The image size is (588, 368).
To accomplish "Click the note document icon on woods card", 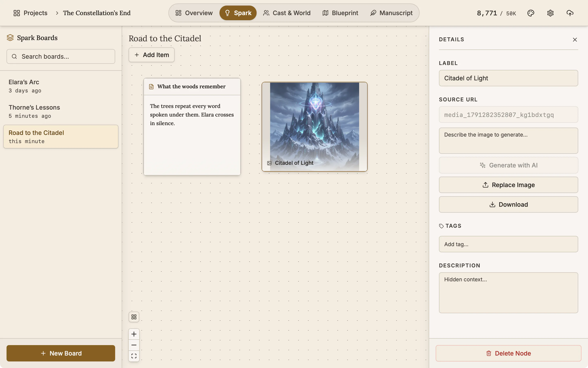I will 151,87.
